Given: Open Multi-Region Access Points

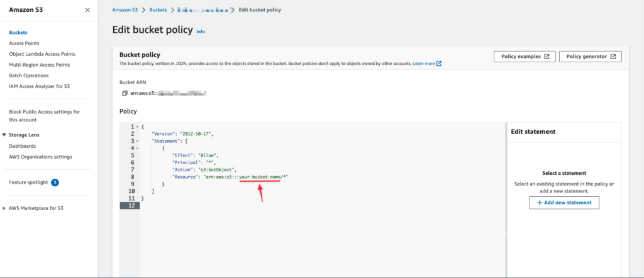Looking at the screenshot, I should (x=40, y=65).
